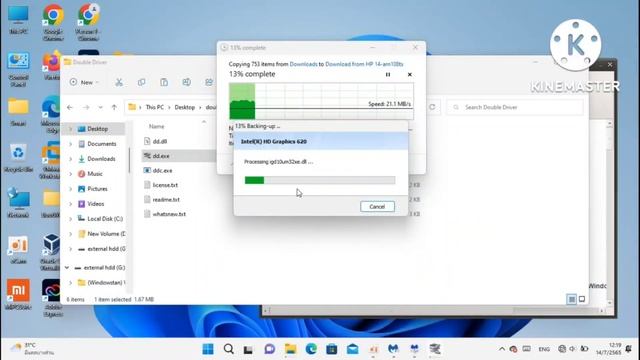This screenshot has height=360, width=640.
Task: Open recent locations dropdown beside forward arrow
Action: tap(100, 107)
